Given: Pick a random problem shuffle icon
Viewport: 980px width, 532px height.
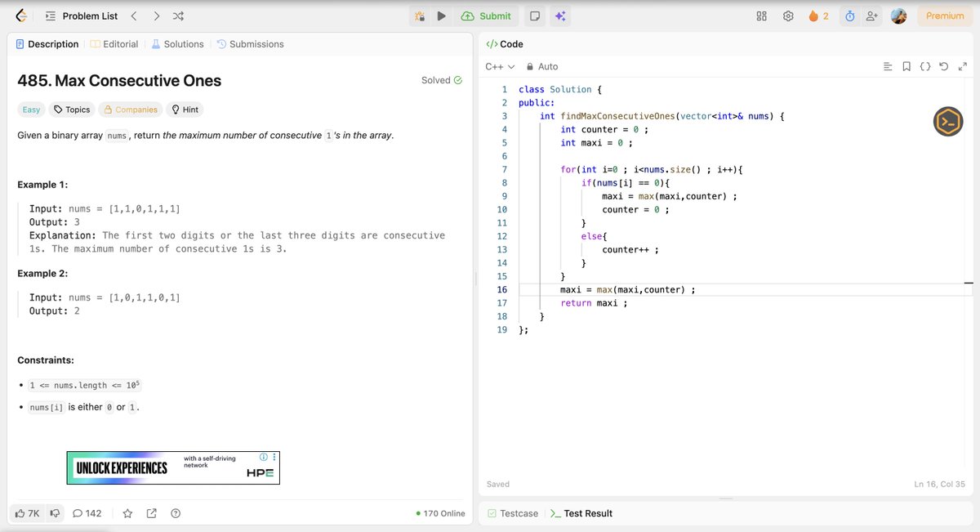Looking at the screenshot, I should [178, 16].
